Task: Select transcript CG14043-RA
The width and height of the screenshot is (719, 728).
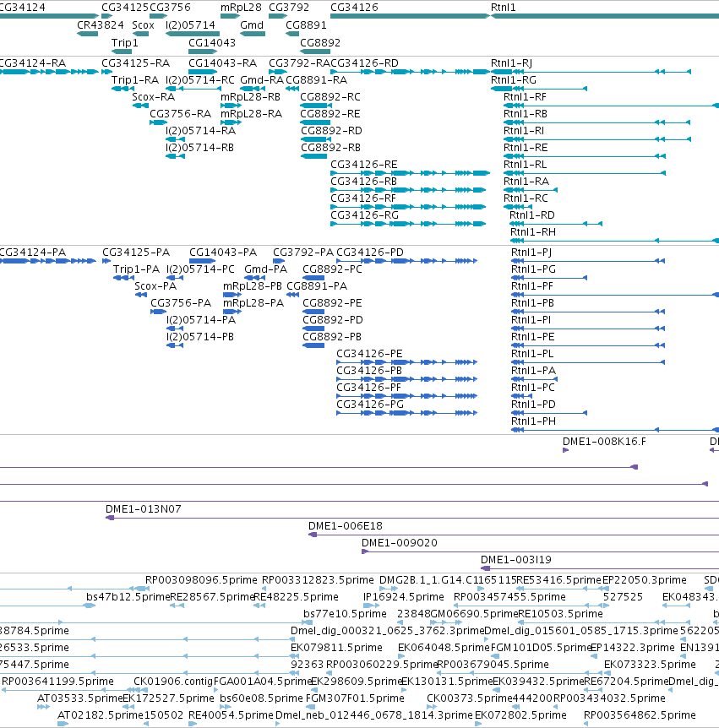Action: [222, 63]
